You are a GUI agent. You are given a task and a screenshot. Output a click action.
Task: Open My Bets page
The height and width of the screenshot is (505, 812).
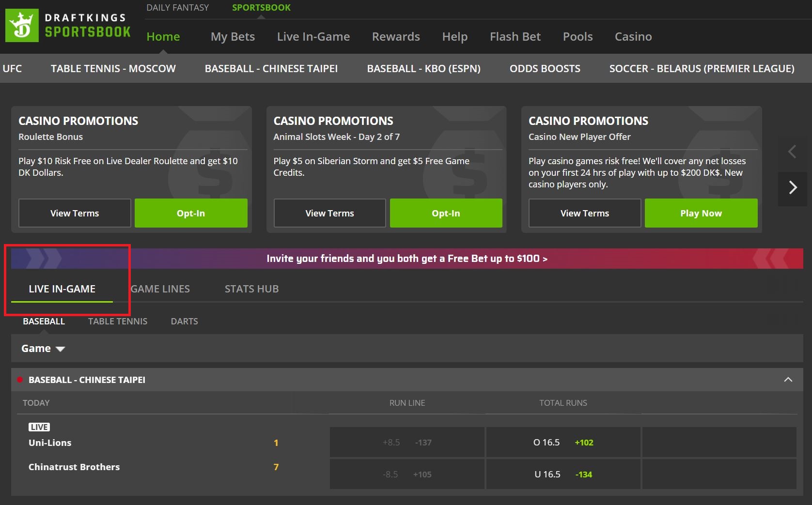pos(233,37)
